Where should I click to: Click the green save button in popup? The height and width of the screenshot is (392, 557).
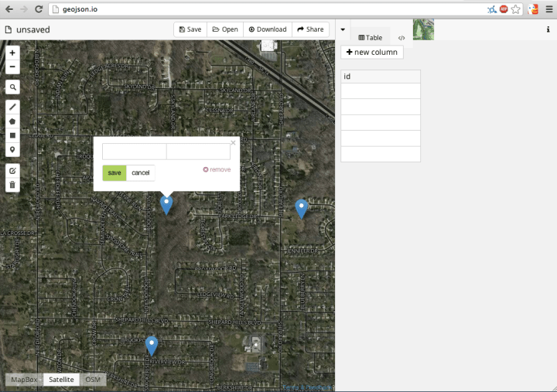pos(114,172)
